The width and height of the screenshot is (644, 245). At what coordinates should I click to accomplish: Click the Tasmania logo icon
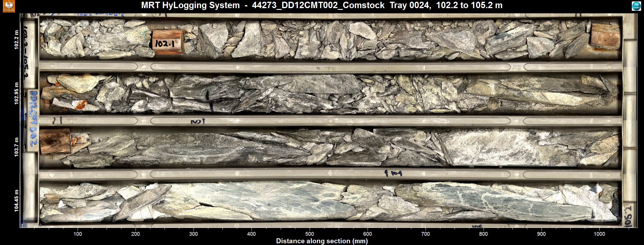click(x=8, y=6)
